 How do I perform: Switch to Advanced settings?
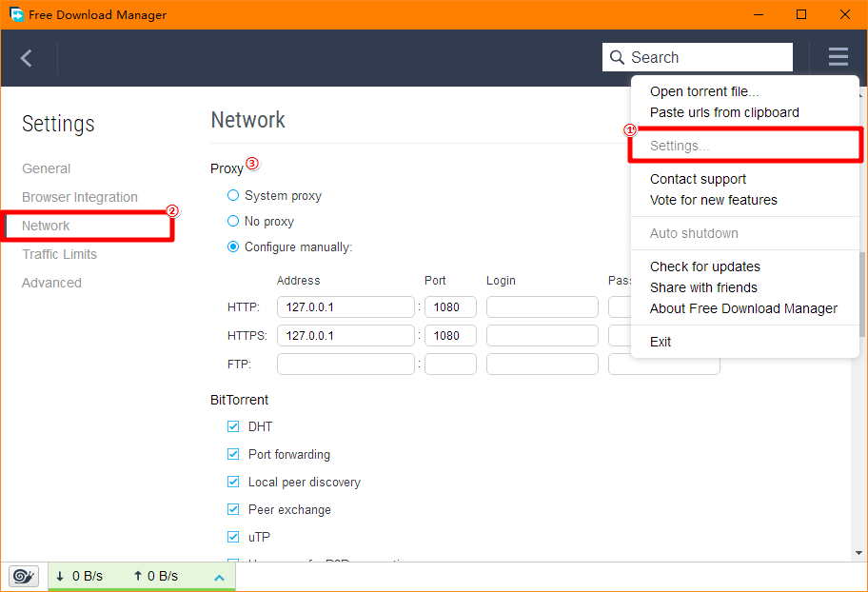(51, 283)
